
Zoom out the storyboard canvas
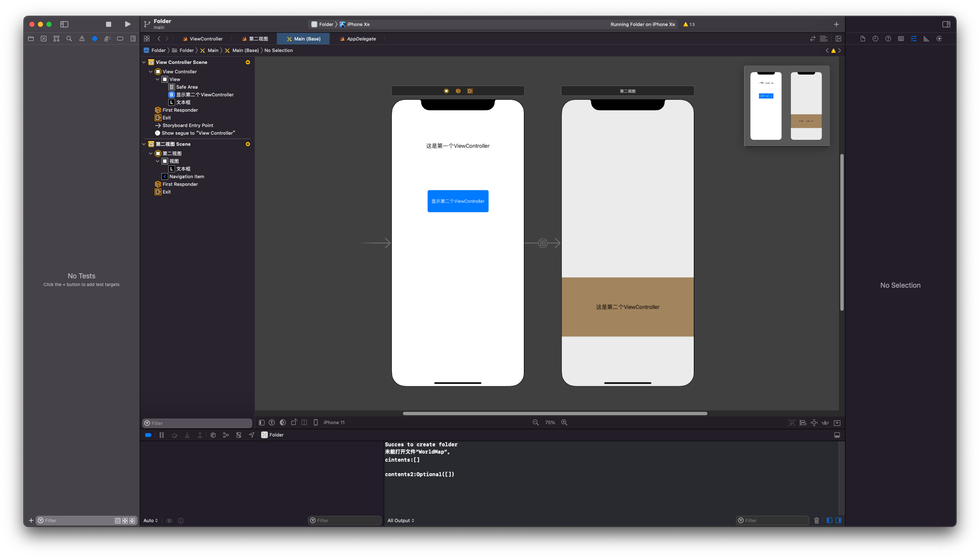535,422
